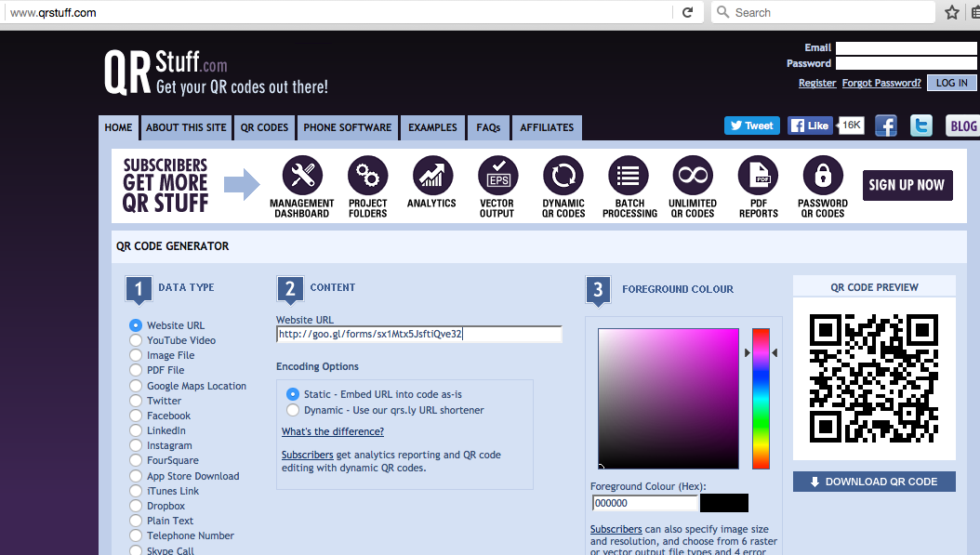Click the Unlimited QR Codes infinity icon
Screen dimensions: 980x555
click(693, 176)
